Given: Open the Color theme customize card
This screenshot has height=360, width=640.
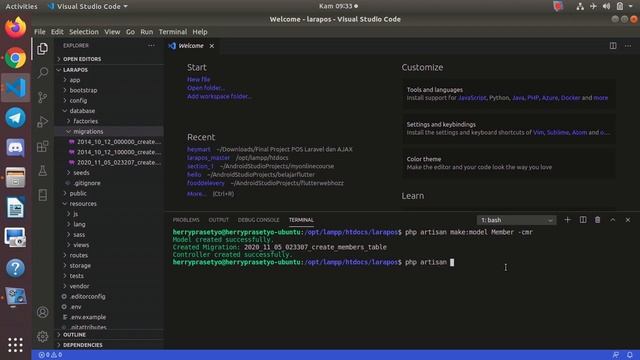Looking at the screenshot, I should click(x=509, y=163).
